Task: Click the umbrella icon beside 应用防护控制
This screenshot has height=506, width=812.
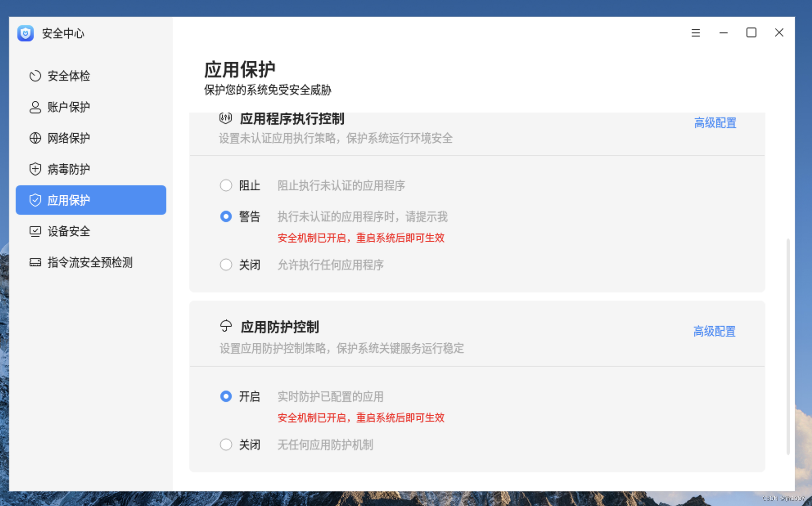Action: click(225, 326)
